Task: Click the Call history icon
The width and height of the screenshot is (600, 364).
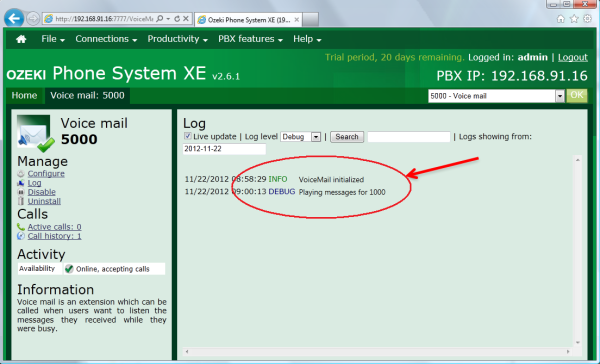Action: click(x=21, y=236)
